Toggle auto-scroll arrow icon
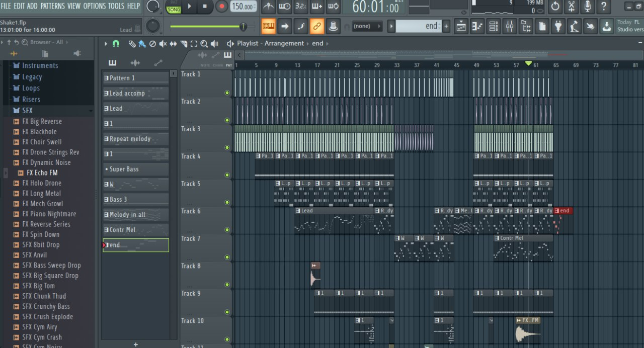Screen dimensions: 644x348 point(284,26)
